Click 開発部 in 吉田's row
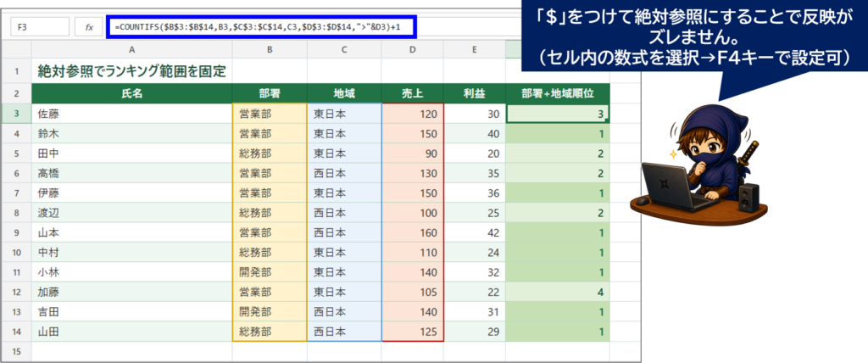This screenshot has width=868, height=363. tap(270, 312)
